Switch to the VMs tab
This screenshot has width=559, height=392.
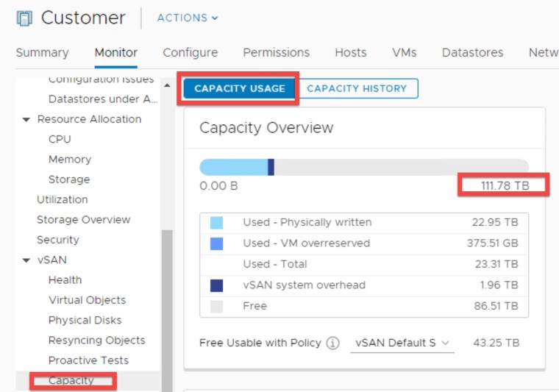pyautogui.click(x=405, y=53)
